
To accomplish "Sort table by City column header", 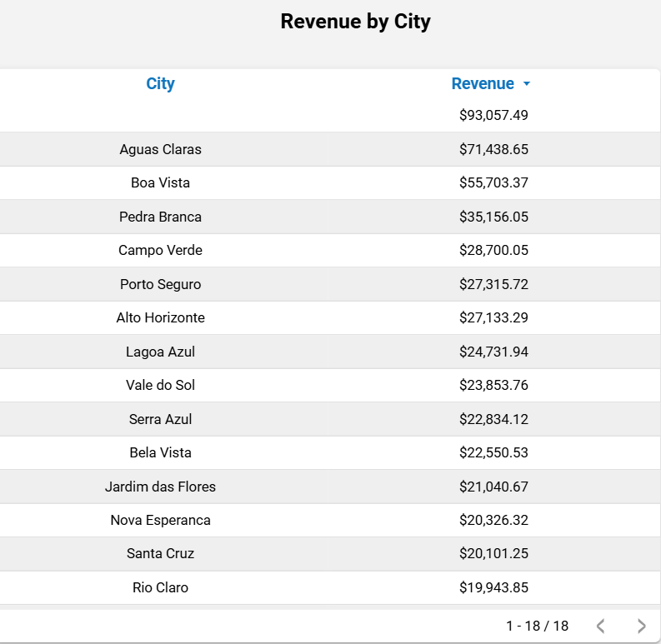I will pyautogui.click(x=160, y=83).
